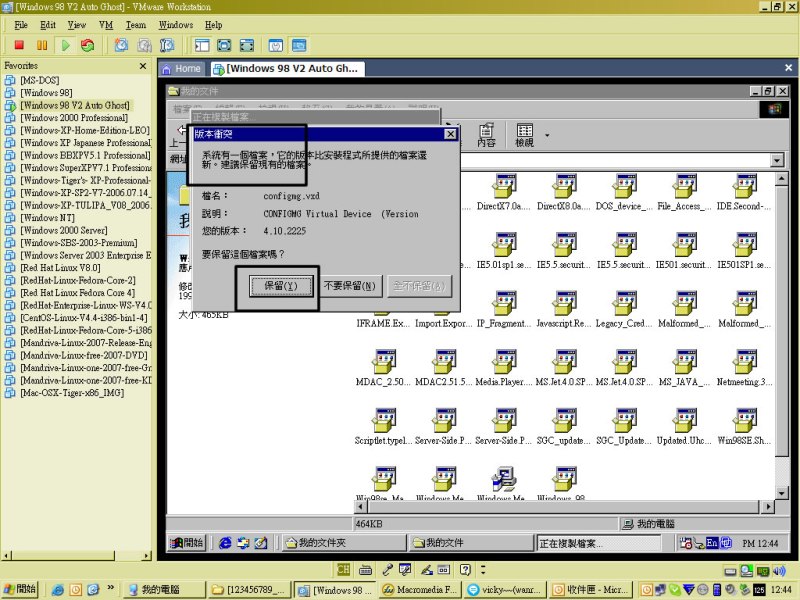
Task: Click the Macromedia F... host taskbar button
Action: click(x=420, y=590)
